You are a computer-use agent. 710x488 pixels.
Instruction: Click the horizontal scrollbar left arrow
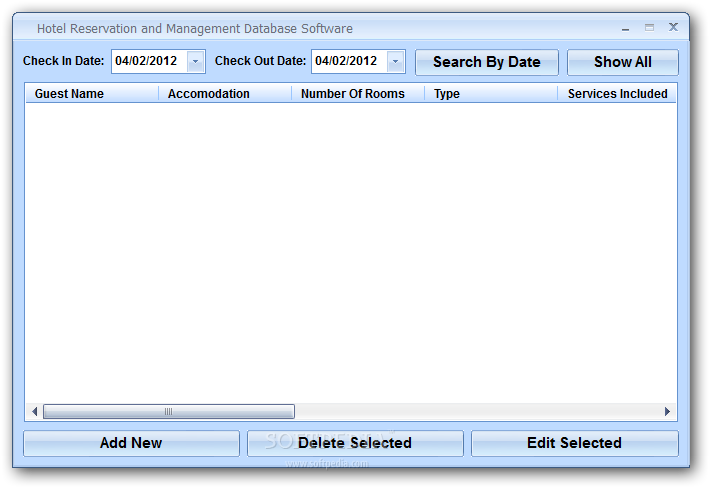34,411
